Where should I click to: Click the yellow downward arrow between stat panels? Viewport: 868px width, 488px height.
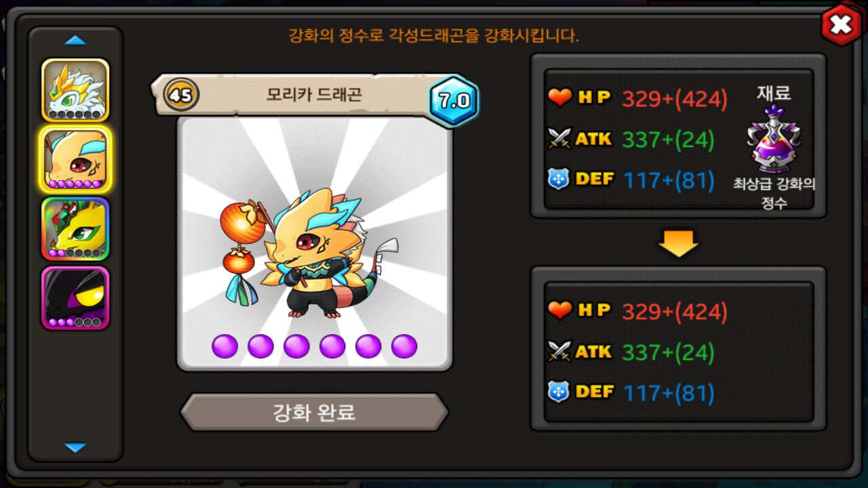[x=678, y=244]
